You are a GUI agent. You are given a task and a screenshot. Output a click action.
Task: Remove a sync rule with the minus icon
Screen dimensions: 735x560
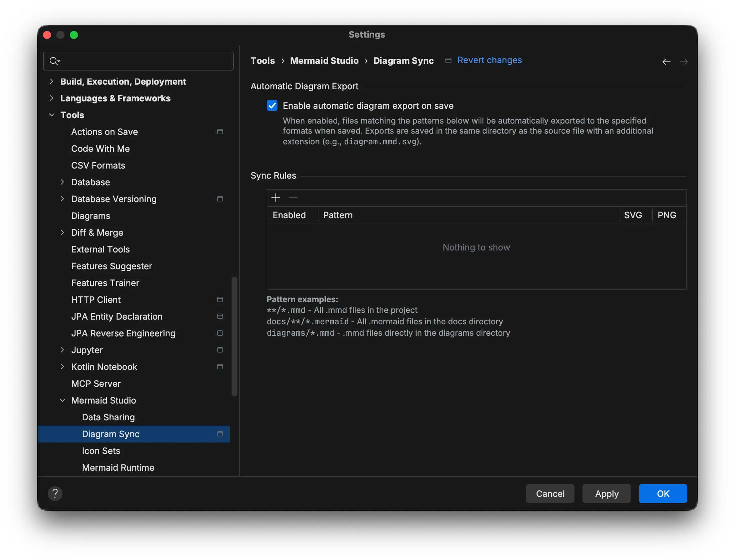(293, 198)
